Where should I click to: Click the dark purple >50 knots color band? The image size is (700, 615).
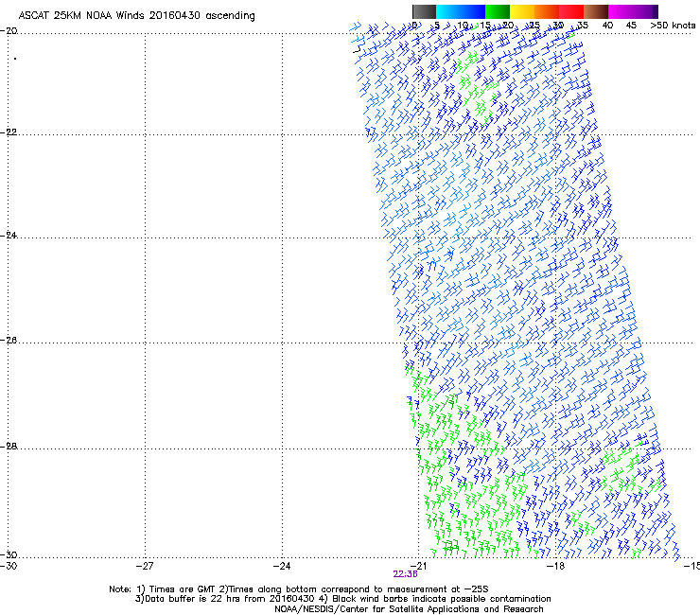(656, 11)
